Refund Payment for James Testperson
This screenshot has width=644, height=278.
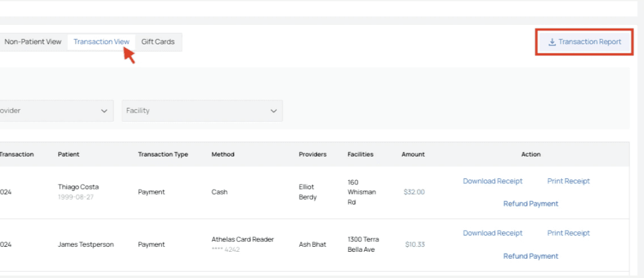tap(530, 256)
